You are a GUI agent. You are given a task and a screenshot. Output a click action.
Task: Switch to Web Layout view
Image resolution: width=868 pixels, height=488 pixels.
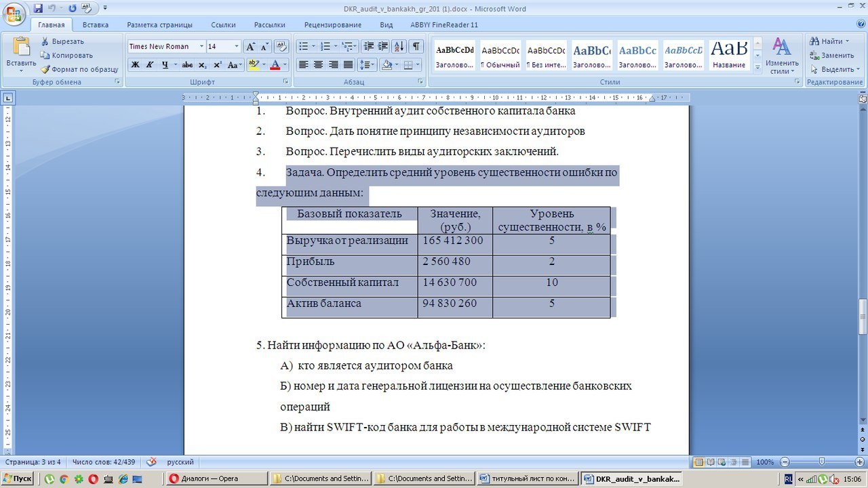click(722, 462)
